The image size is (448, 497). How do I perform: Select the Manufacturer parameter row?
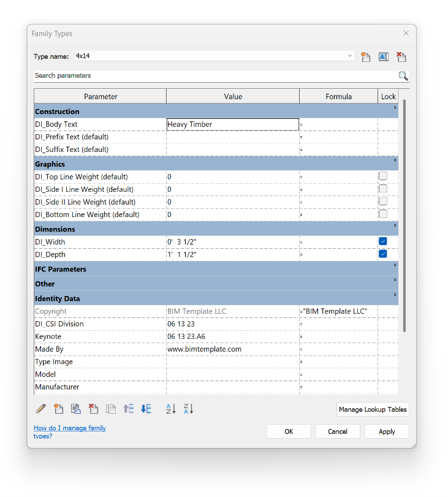click(x=216, y=387)
